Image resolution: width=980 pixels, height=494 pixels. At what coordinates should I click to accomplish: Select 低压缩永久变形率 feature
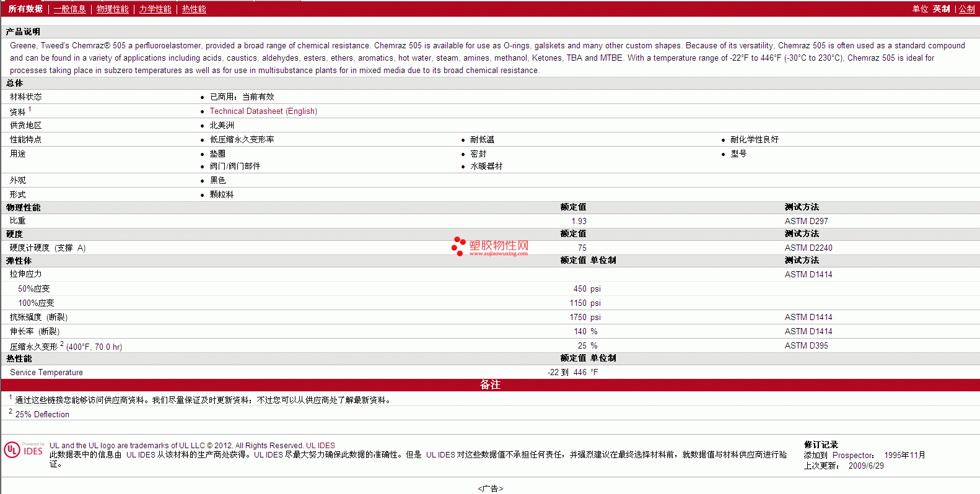click(242, 139)
